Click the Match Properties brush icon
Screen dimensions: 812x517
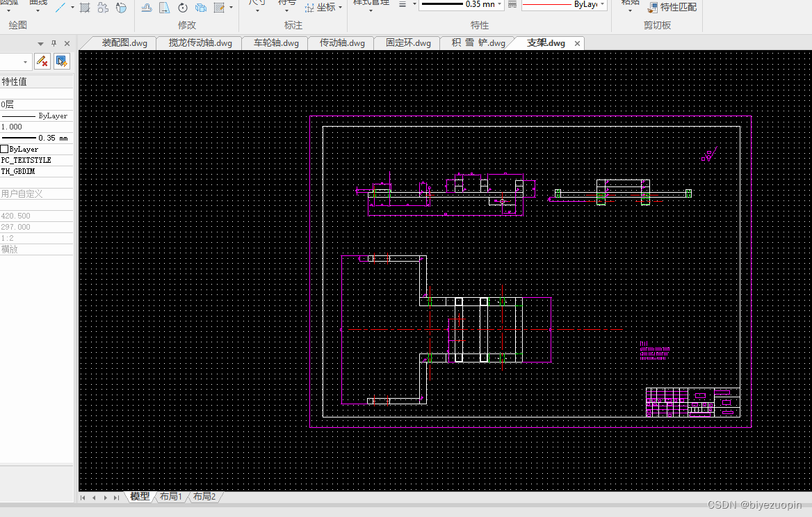tap(653, 8)
